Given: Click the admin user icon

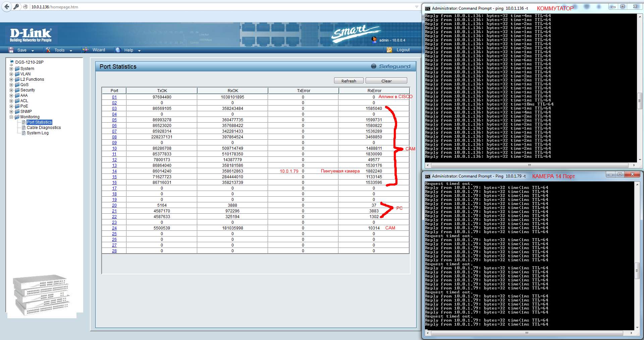Looking at the screenshot, I should point(374,40).
